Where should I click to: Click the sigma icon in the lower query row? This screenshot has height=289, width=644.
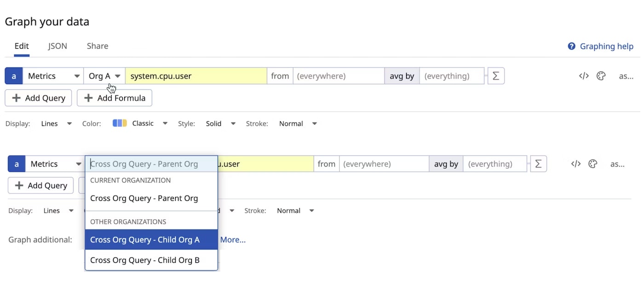pos(538,164)
